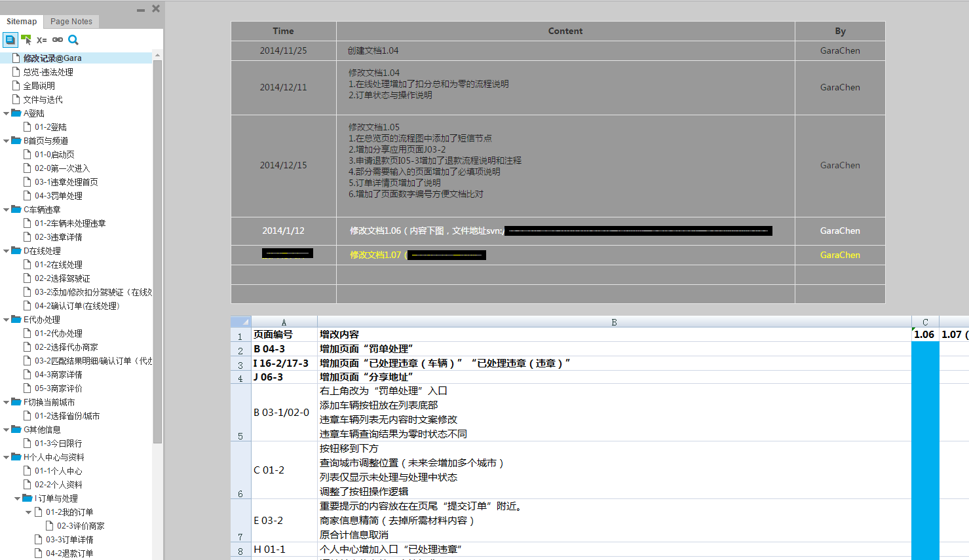
Task: Collapse the 01-2我的订单 page node
Action: [29, 512]
